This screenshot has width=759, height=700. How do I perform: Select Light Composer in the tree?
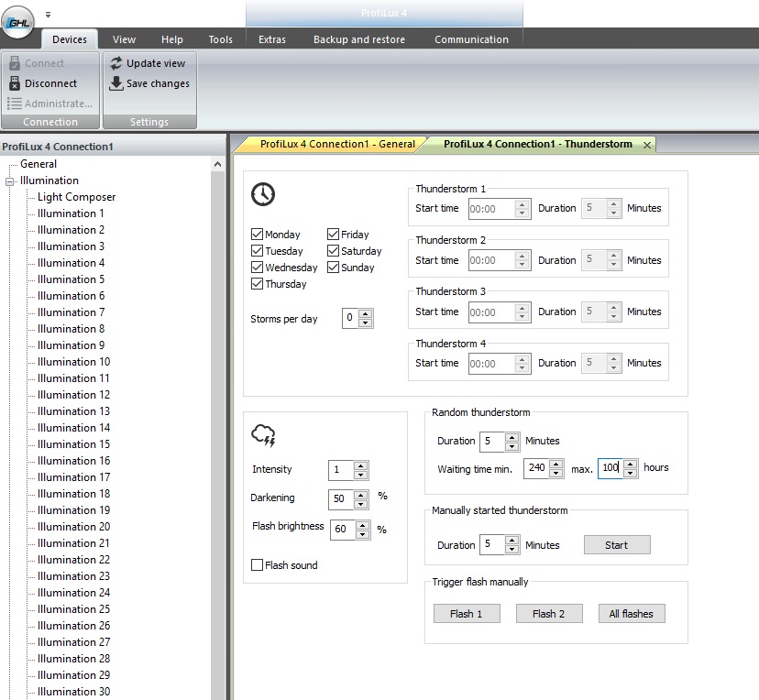coord(76,197)
